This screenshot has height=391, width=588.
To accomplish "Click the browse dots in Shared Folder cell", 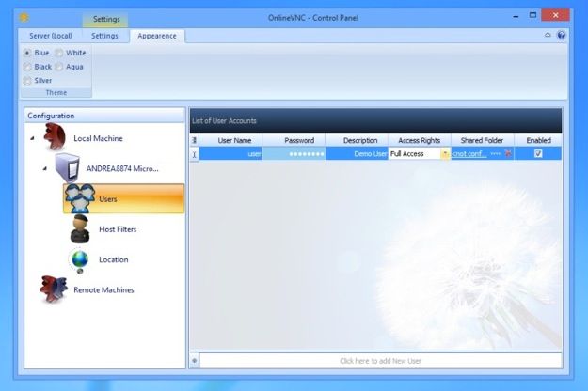I will tap(495, 153).
